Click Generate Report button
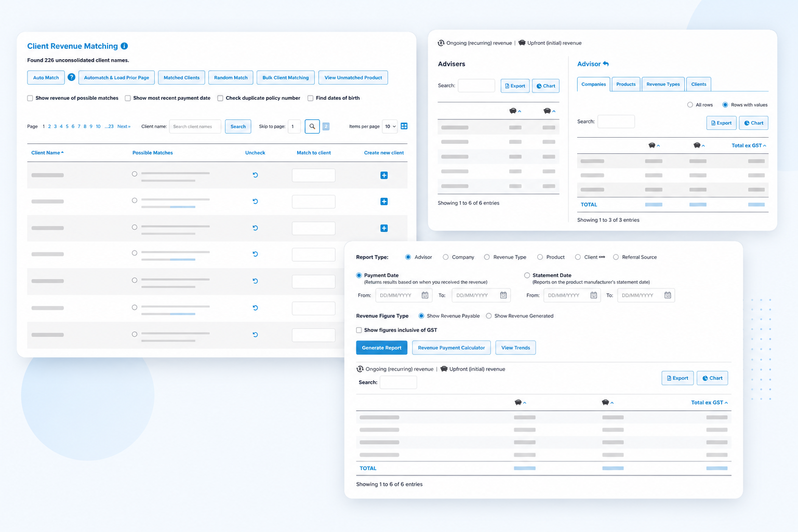 click(381, 348)
